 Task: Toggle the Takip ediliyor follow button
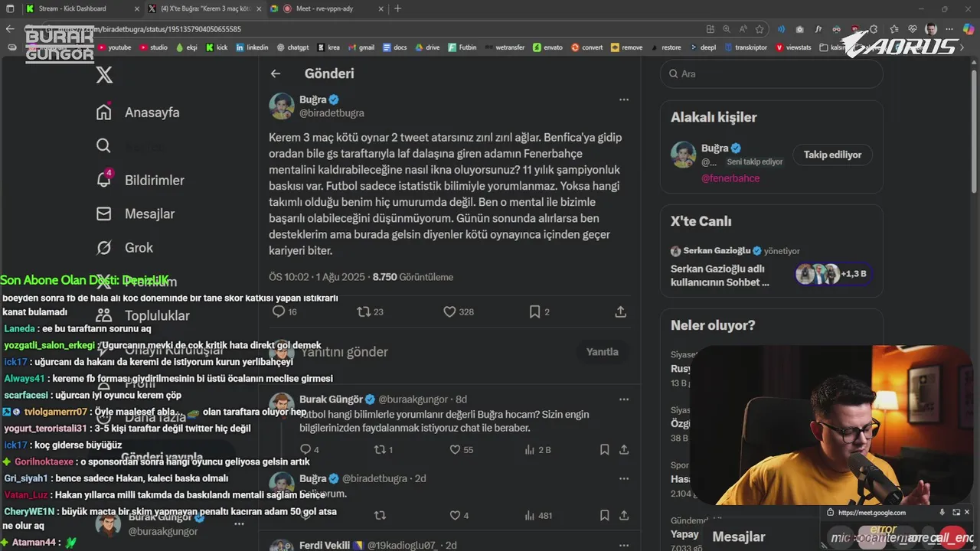pyautogui.click(x=832, y=155)
